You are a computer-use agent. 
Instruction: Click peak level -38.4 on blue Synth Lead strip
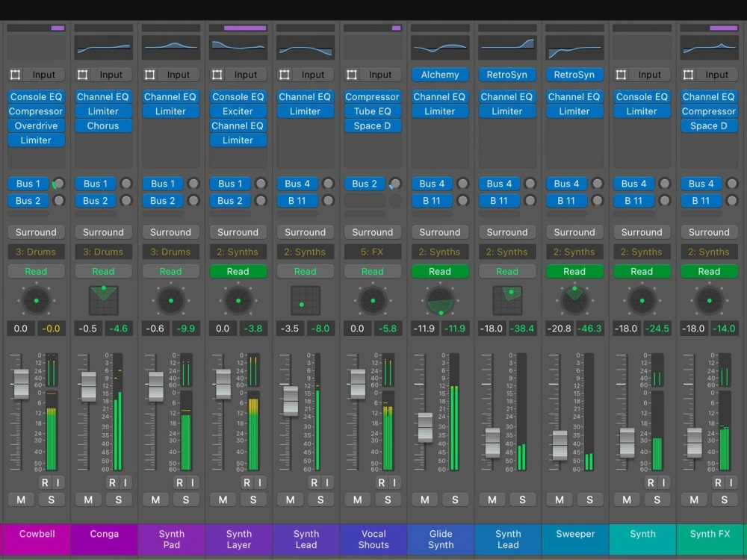tap(522, 329)
